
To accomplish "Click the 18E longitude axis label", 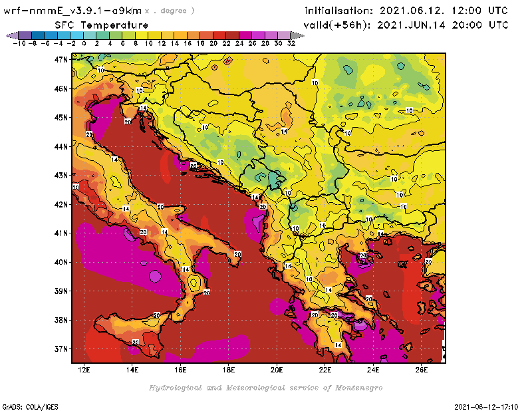I will [228, 370].
